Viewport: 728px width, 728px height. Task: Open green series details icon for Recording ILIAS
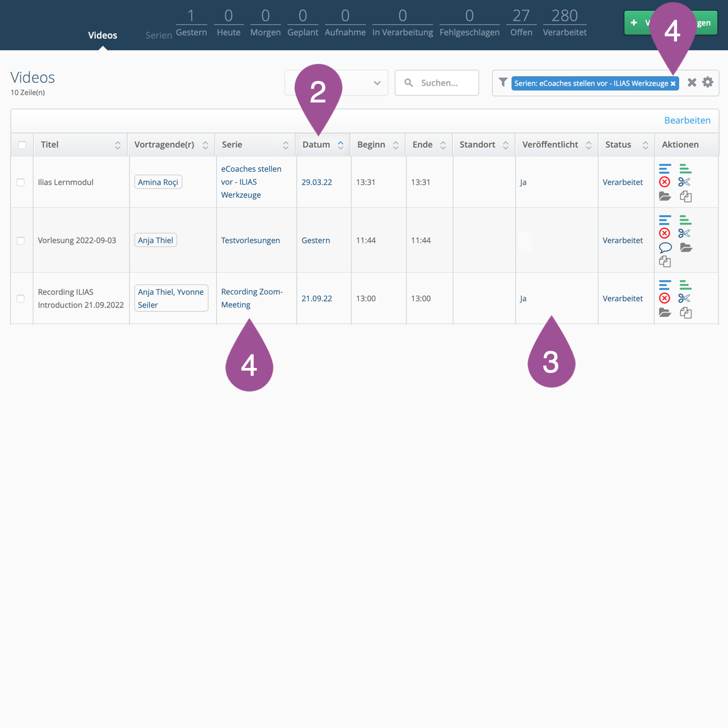[685, 285]
